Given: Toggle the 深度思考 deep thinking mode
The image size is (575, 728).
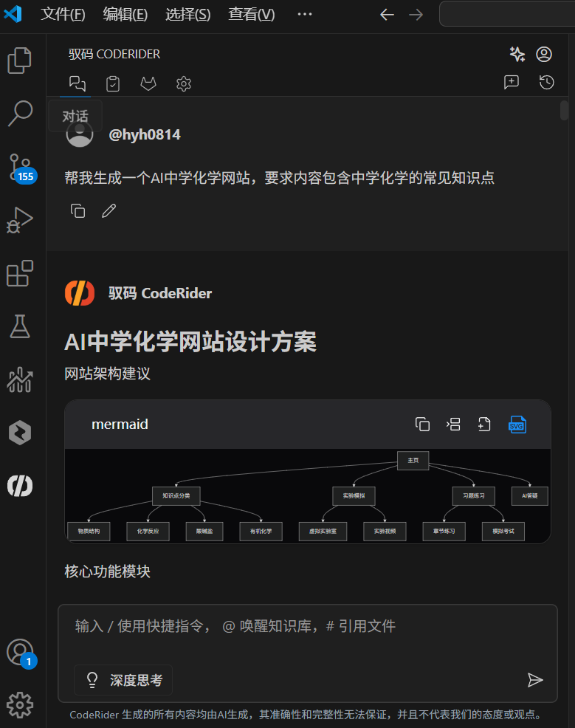Looking at the screenshot, I should [123, 680].
